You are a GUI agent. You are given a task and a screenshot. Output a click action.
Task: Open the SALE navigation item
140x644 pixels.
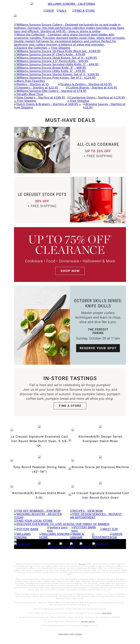61,11
